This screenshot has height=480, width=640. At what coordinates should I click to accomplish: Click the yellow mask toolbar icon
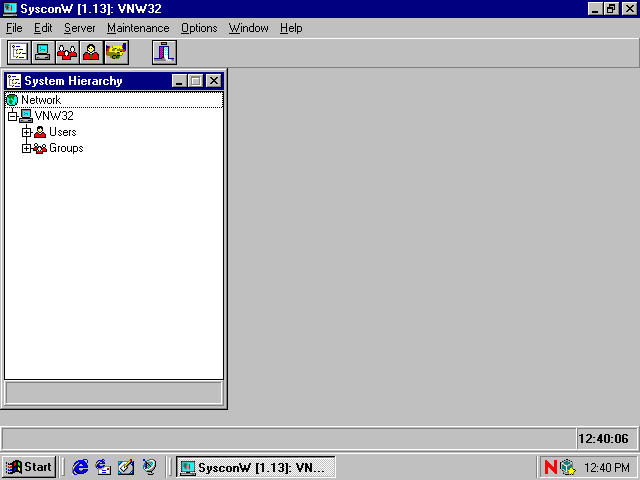pos(116,52)
